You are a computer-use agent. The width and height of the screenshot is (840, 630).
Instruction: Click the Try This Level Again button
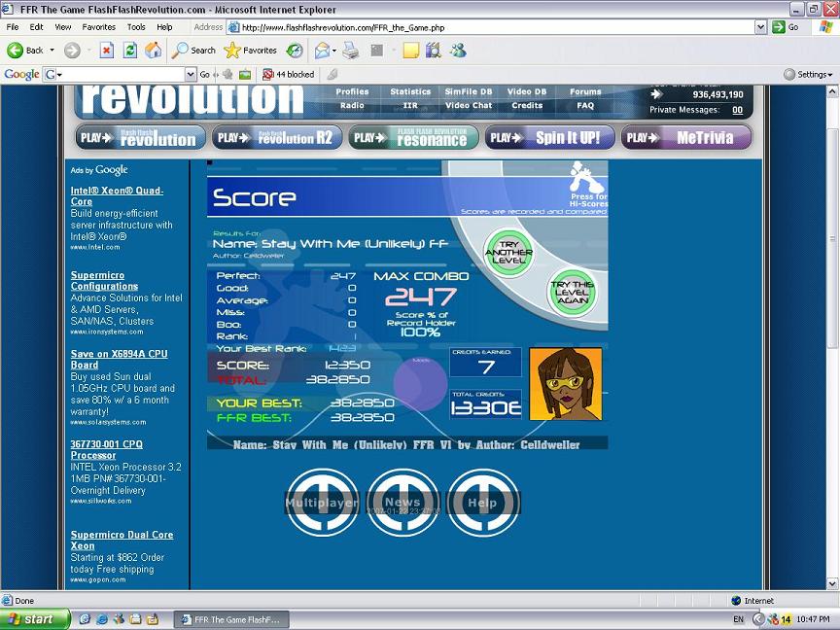(x=572, y=293)
